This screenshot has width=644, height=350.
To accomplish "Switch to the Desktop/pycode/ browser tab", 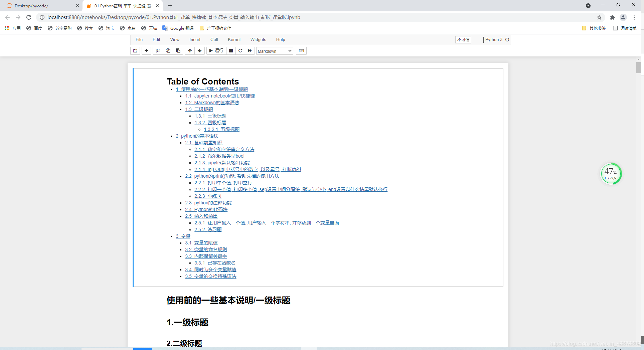I will tap(42, 6).
